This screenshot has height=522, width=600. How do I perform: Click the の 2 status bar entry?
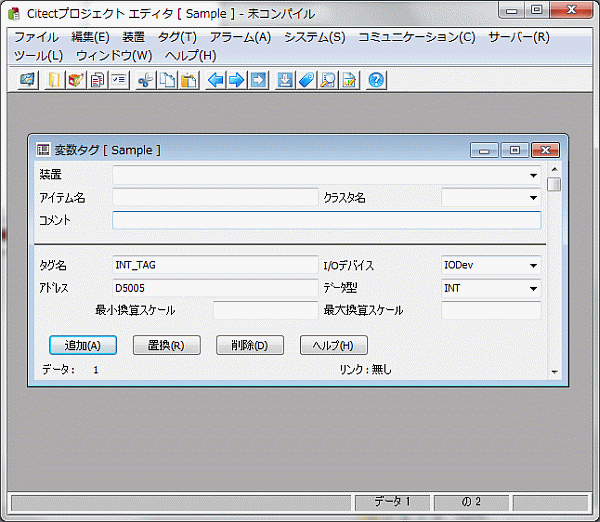pyautogui.click(x=471, y=502)
